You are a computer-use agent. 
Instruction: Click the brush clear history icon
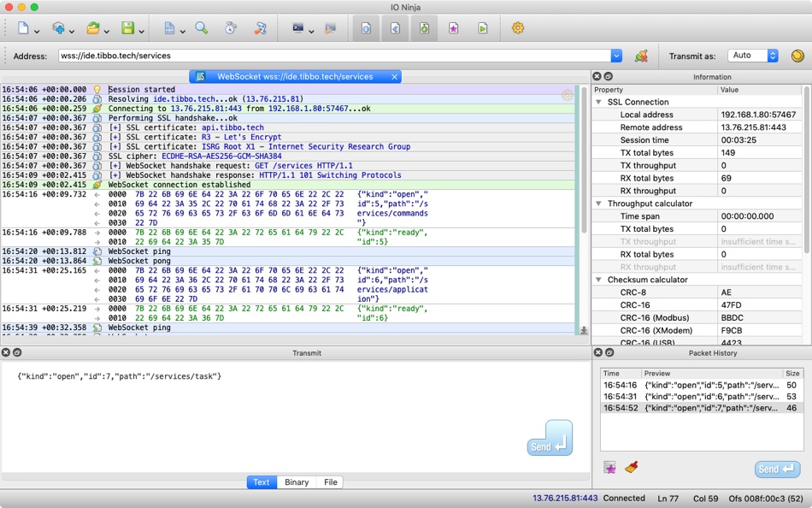pos(632,468)
